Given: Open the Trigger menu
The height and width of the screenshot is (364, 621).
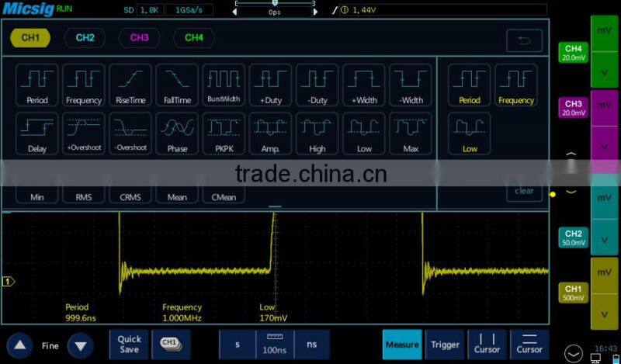Looking at the screenshot, I should click(445, 345).
